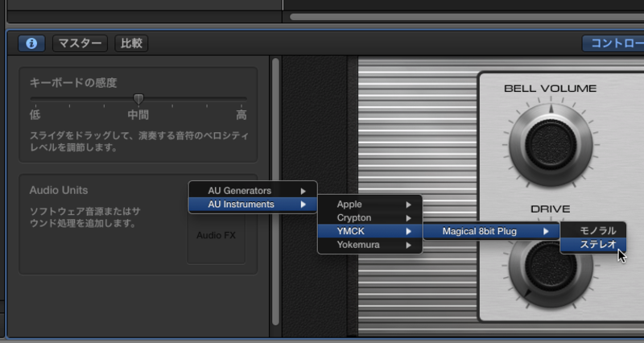This screenshot has width=644, height=343.
Task: Click the BELL VOLUME knob
Action: point(551,145)
